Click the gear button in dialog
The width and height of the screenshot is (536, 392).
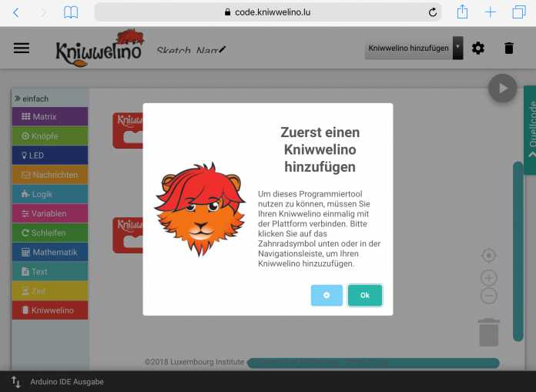tap(327, 295)
